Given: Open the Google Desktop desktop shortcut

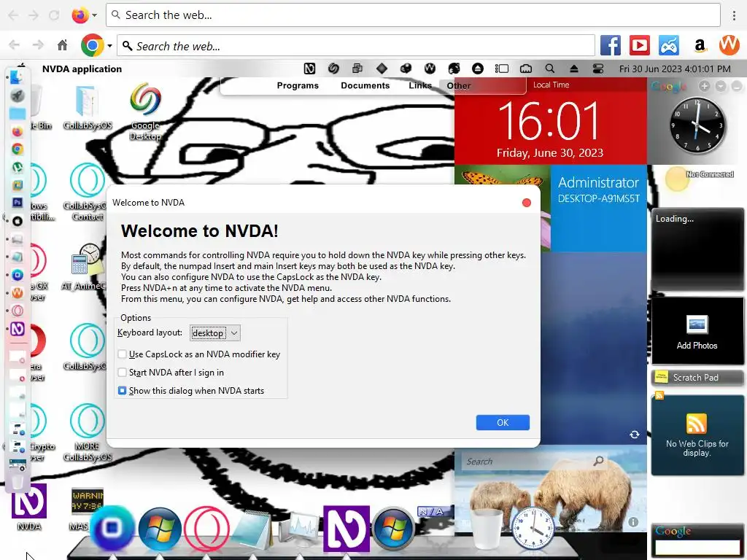Looking at the screenshot, I should pyautogui.click(x=145, y=112).
